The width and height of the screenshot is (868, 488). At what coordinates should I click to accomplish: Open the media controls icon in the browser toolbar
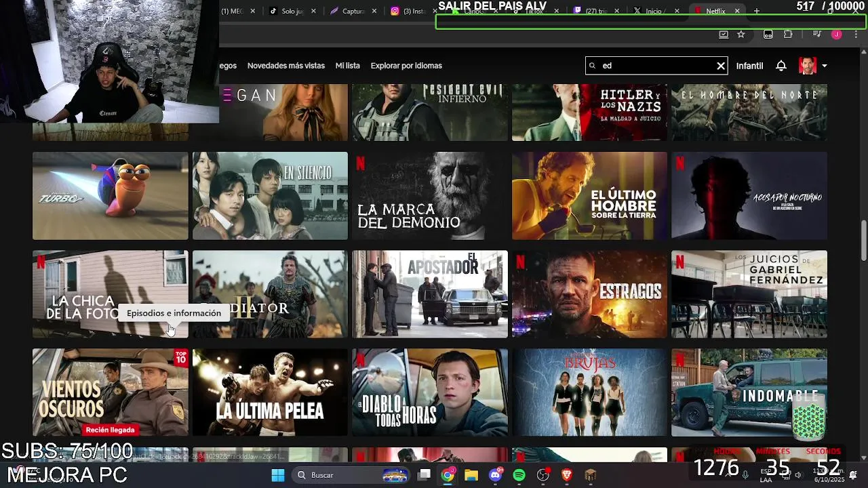817,35
